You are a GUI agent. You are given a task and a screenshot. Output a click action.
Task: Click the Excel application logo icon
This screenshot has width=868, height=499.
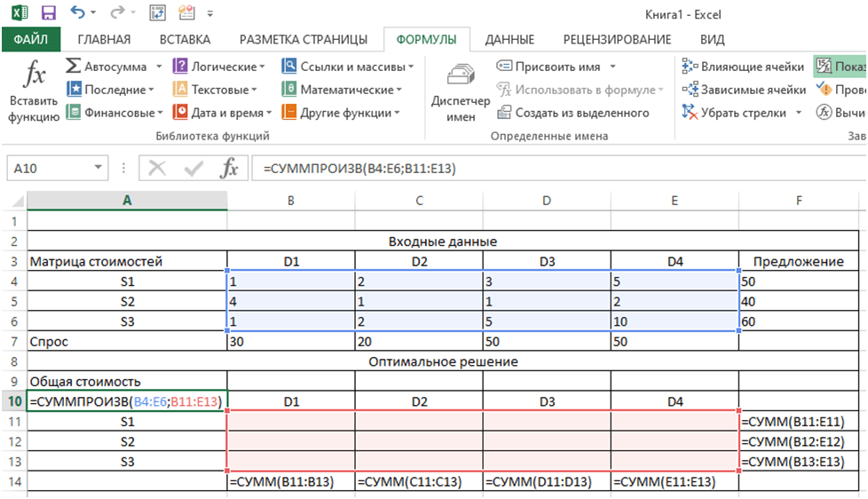click(20, 12)
